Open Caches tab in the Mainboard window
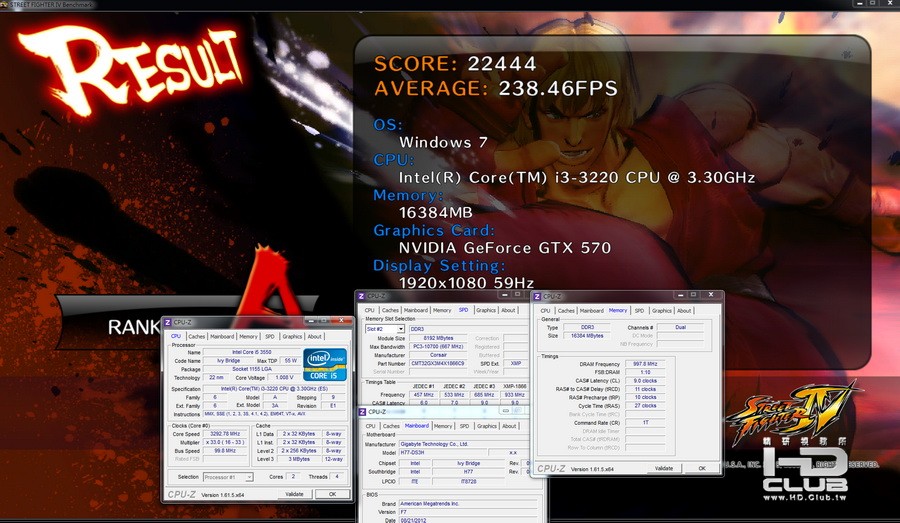 point(391,426)
